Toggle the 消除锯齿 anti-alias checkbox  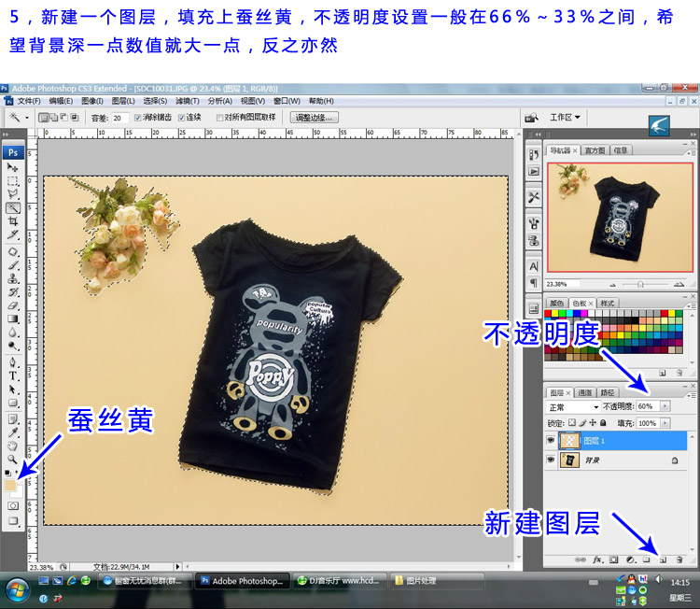click(137, 118)
